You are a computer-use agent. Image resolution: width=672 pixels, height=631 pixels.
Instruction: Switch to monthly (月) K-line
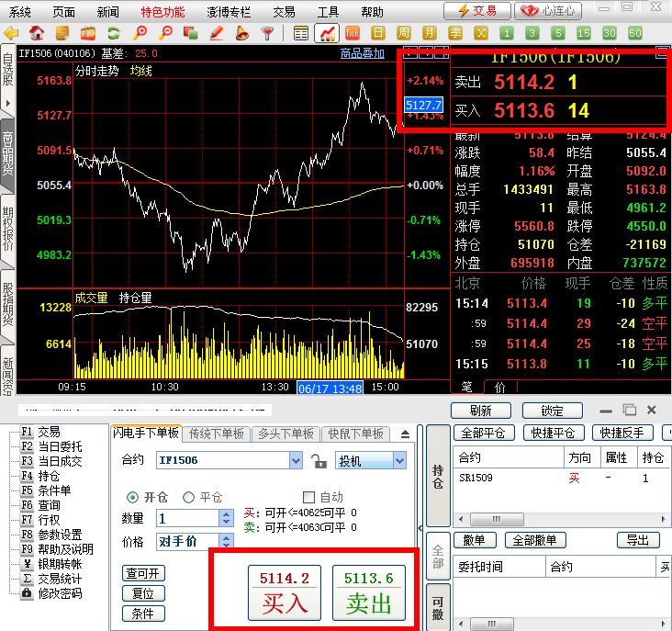pos(430,33)
